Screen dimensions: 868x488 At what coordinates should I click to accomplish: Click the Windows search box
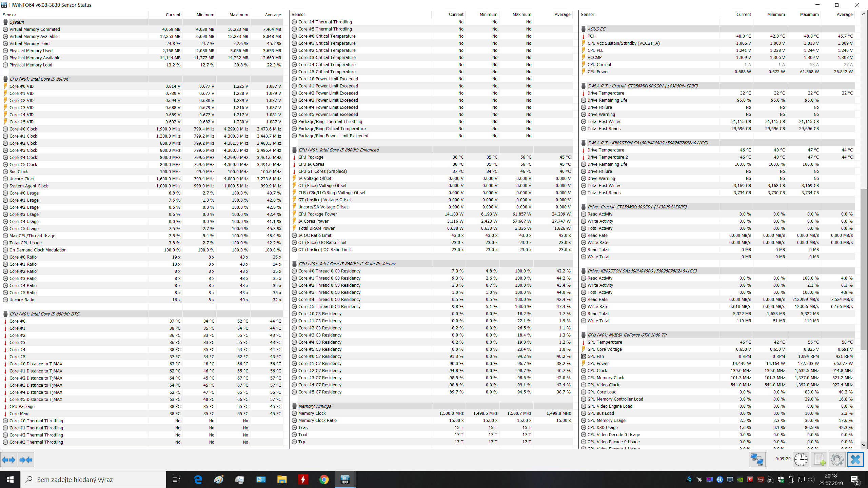coord(95,480)
